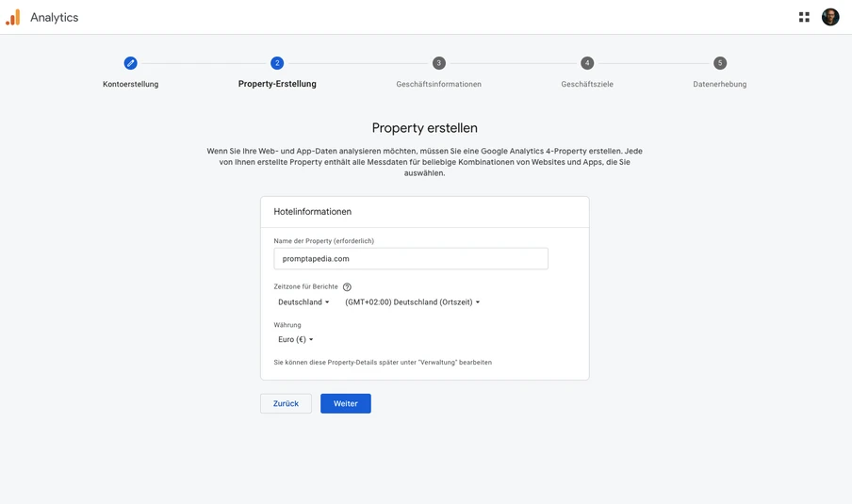Select the Datenerhebung step label
The width and height of the screenshot is (852, 504).
point(720,84)
